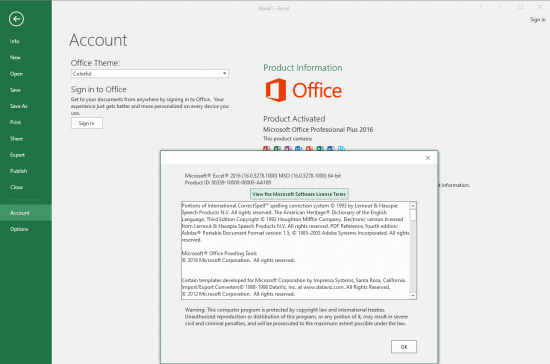Select Save As in the sidebar
Screen dimensions: 550x364
(x=19, y=106)
